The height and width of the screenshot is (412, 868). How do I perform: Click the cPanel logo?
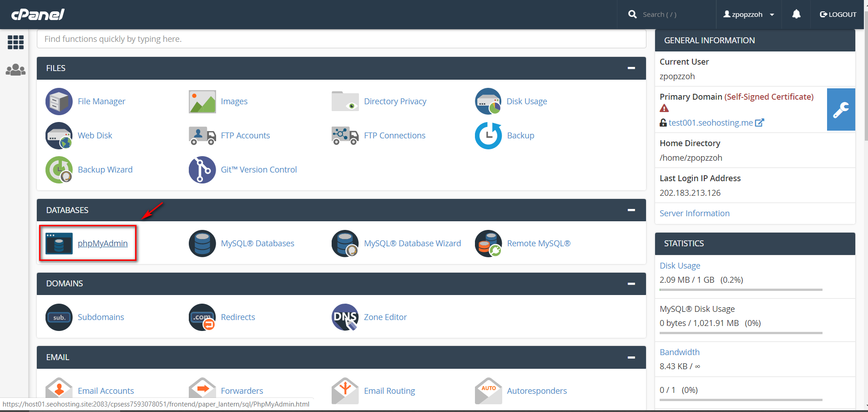[x=38, y=15]
